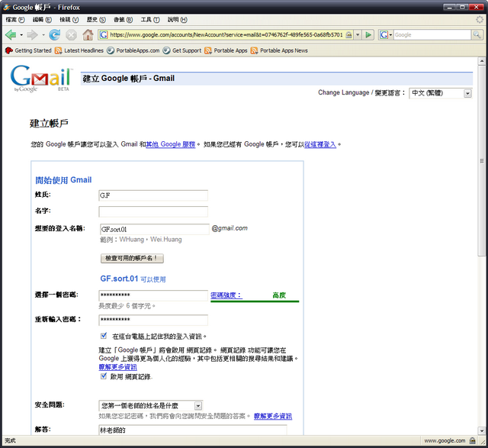Open PortableApps.com bookmark
The height and width of the screenshot is (448, 488).
coord(133,50)
